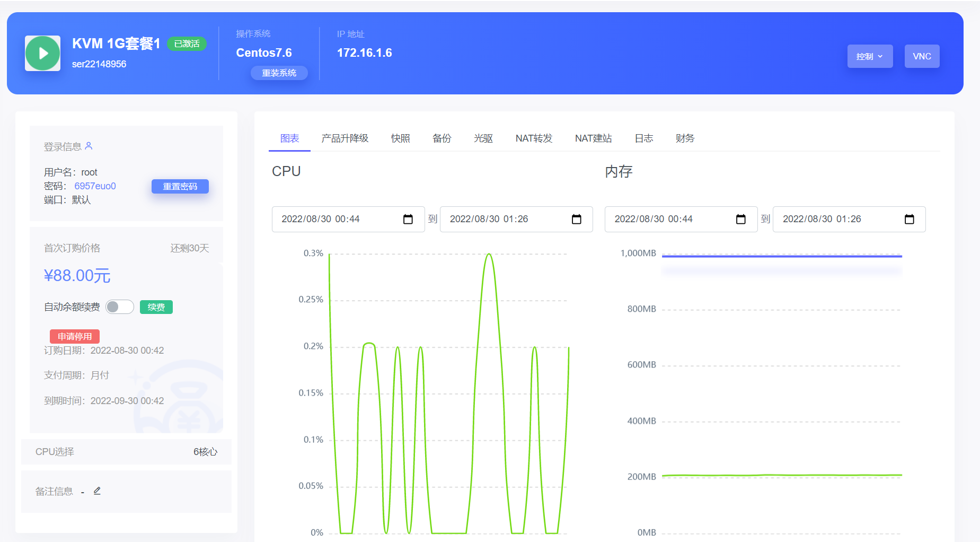Click the CPU选择 row value 6核心
980x542 pixels.
(x=206, y=452)
